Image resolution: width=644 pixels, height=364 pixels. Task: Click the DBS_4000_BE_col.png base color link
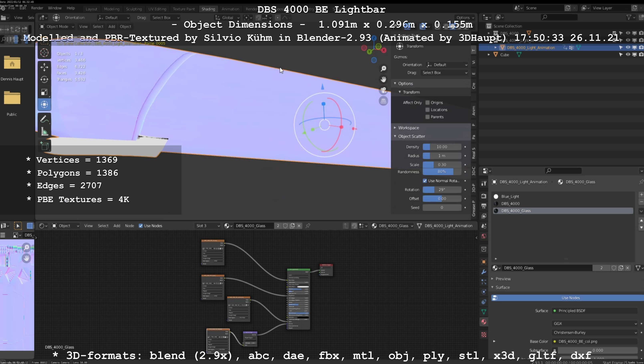(595, 342)
